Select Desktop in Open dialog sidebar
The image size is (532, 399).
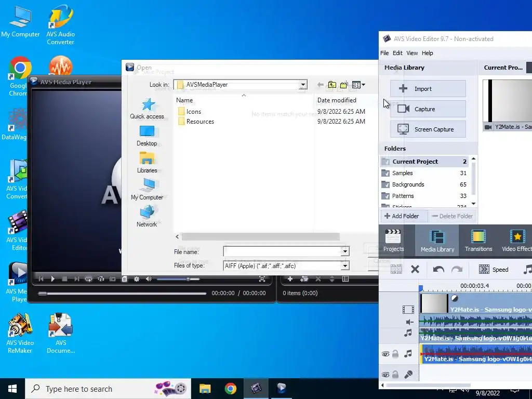[x=147, y=136]
